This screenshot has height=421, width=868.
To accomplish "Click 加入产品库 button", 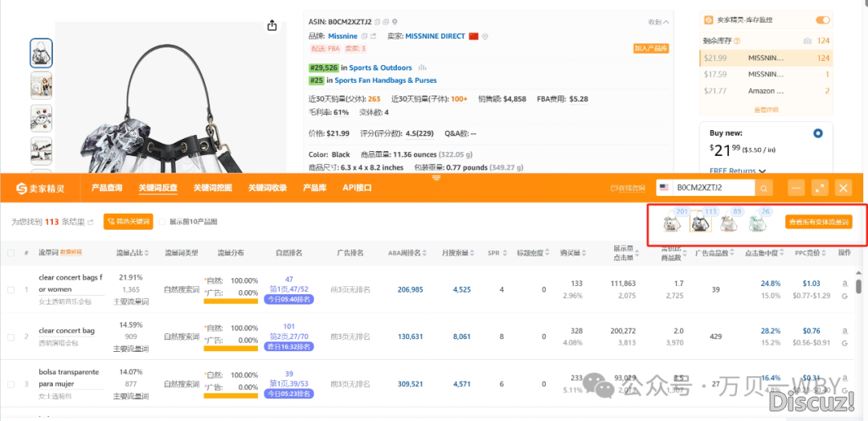I will tap(651, 49).
